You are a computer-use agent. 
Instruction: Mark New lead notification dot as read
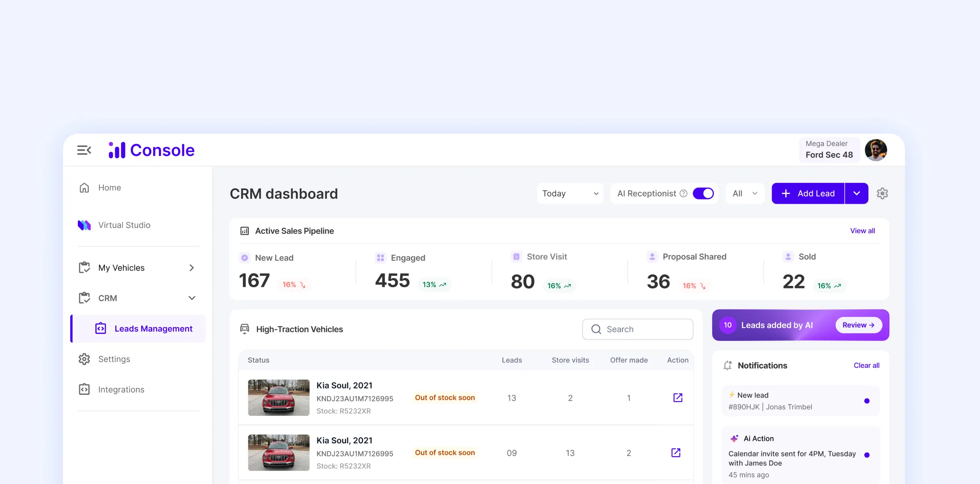(x=867, y=401)
